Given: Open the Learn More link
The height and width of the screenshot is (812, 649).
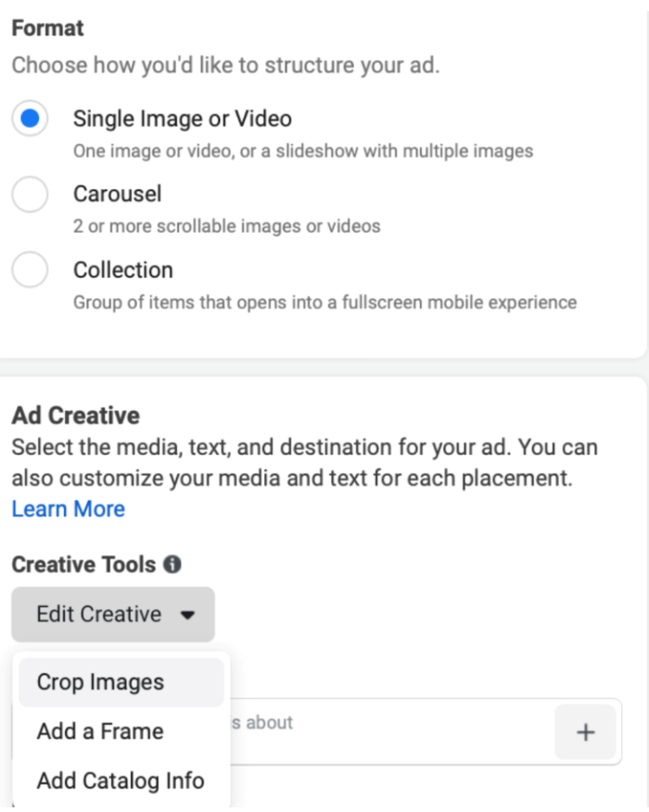Looking at the screenshot, I should (x=68, y=509).
